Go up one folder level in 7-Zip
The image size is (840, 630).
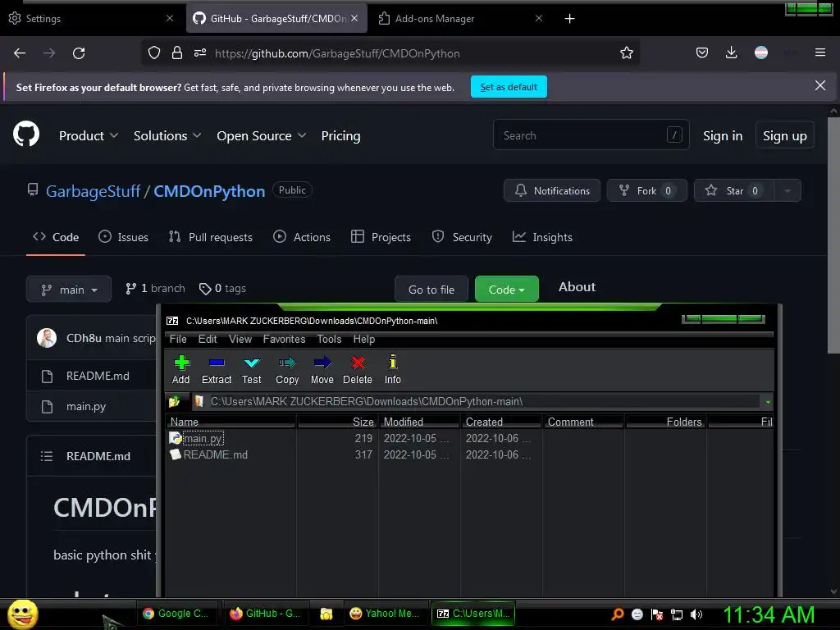click(x=175, y=401)
